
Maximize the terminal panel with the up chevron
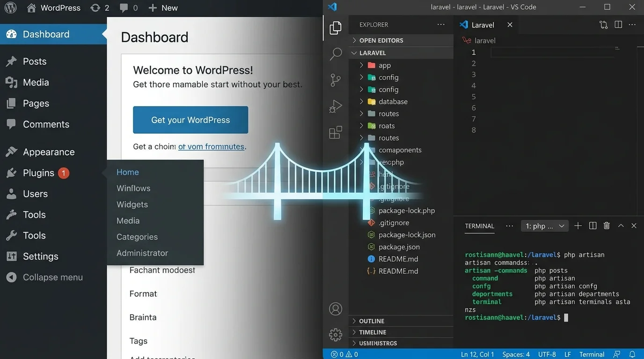621,226
